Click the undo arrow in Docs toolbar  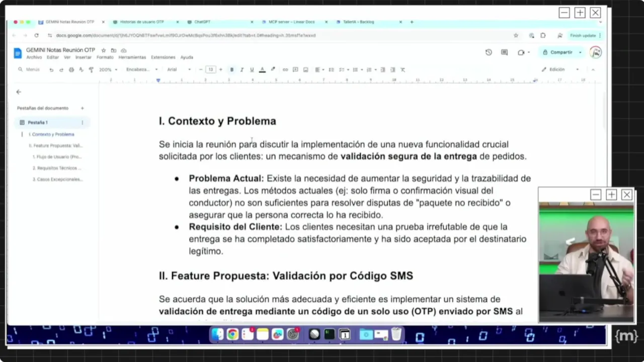click(51, 70)
